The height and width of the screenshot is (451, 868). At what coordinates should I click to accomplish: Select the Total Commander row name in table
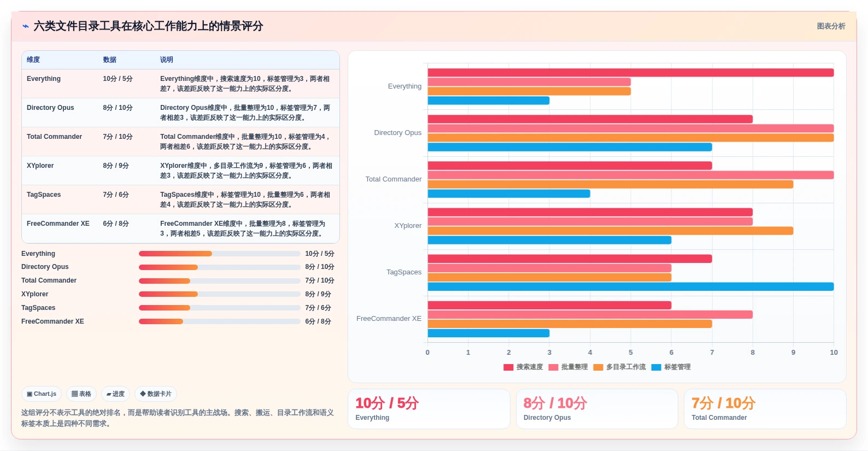pos(54,137)
